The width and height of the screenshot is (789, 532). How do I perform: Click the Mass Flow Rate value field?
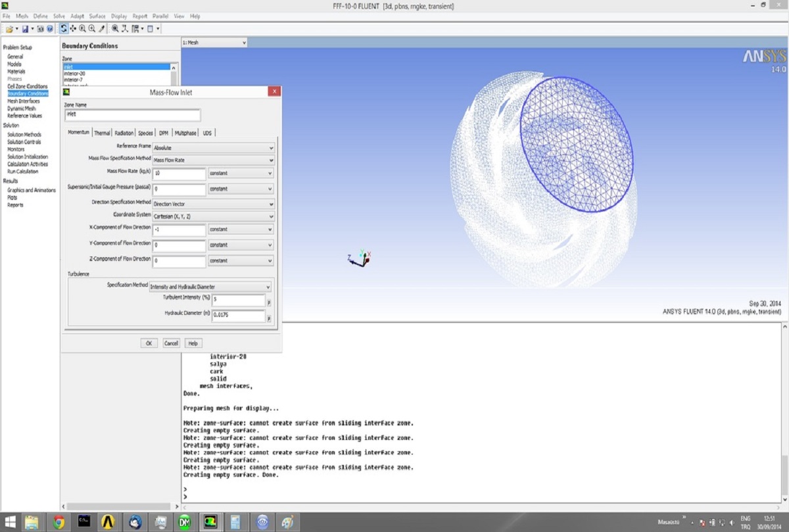(179, 174)
